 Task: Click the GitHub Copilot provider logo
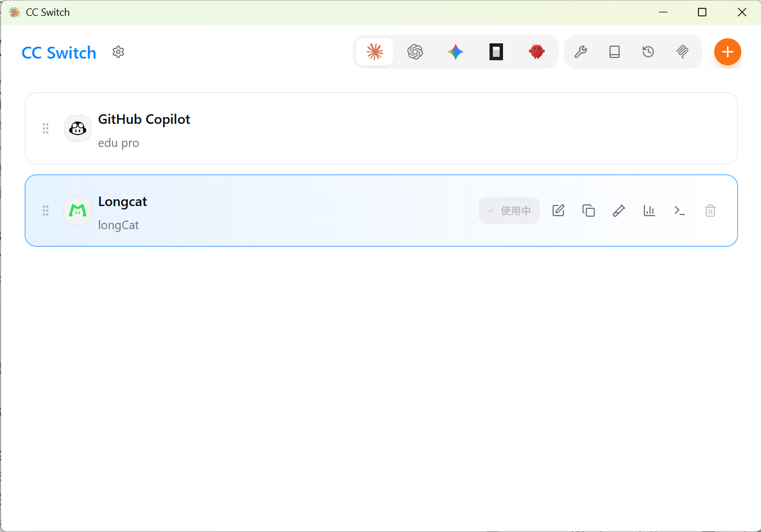coord(78,128)
